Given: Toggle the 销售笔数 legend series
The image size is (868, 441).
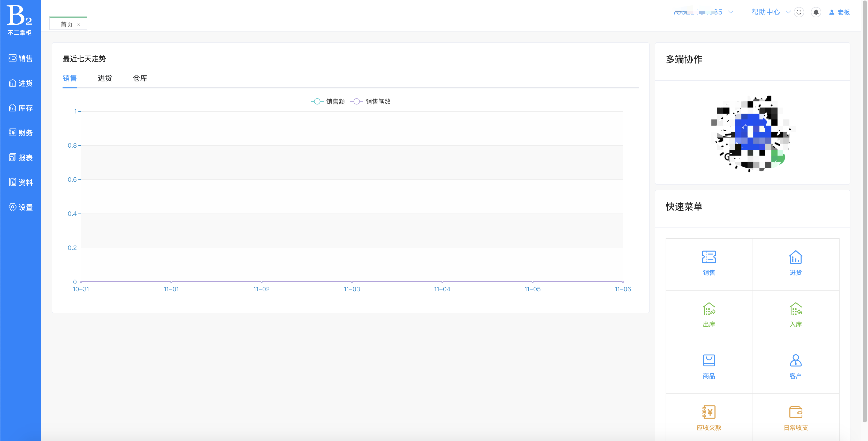Looking at the screenshot, I should coord(370,101).
